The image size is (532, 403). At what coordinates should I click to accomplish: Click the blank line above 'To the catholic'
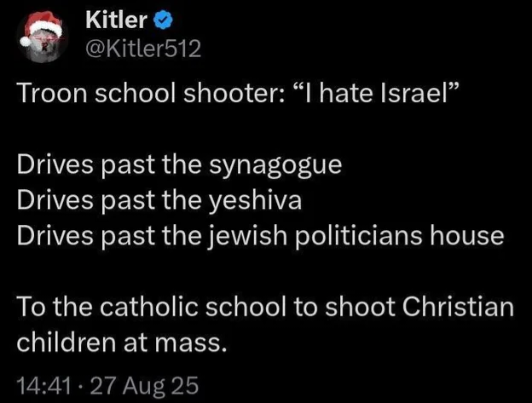[256, 271]
